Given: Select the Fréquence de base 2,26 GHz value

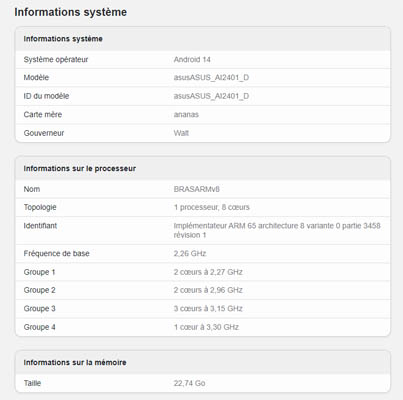Looking at the screenshot, I should pyautogui.click(x=190, y=254).
